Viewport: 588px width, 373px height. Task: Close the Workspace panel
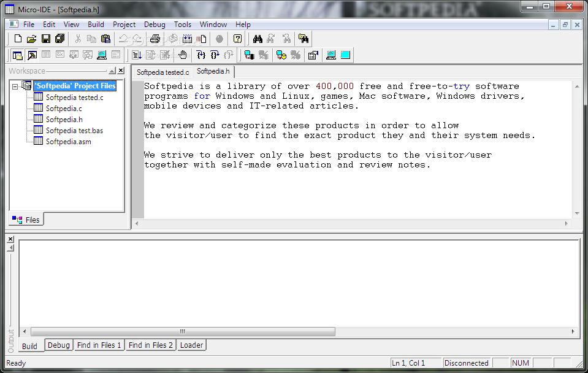coord(121,71)
